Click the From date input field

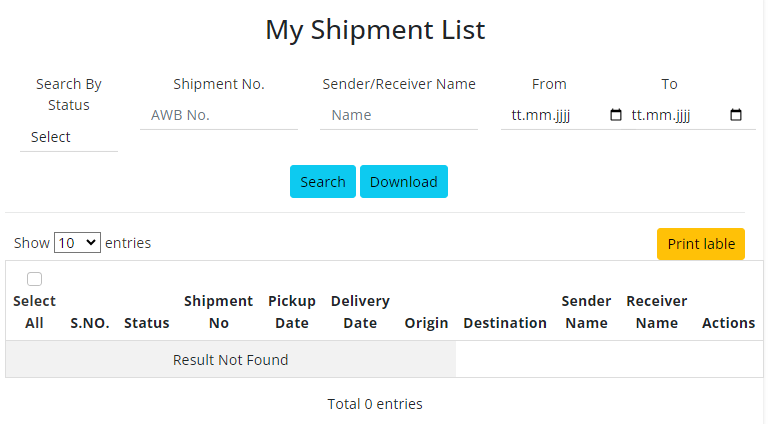point(553,115)
